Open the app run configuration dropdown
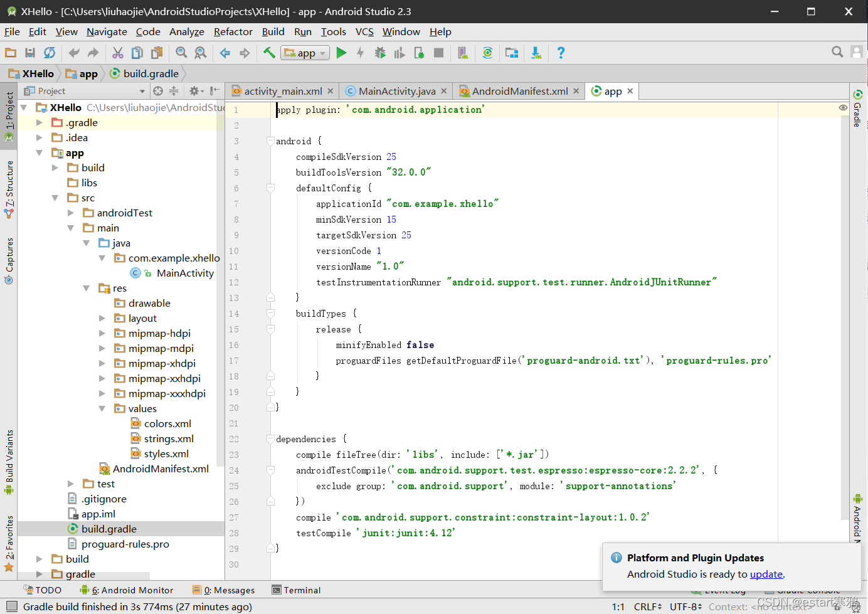This screenshot has width=868, height=614. click(x=305, y=53)
